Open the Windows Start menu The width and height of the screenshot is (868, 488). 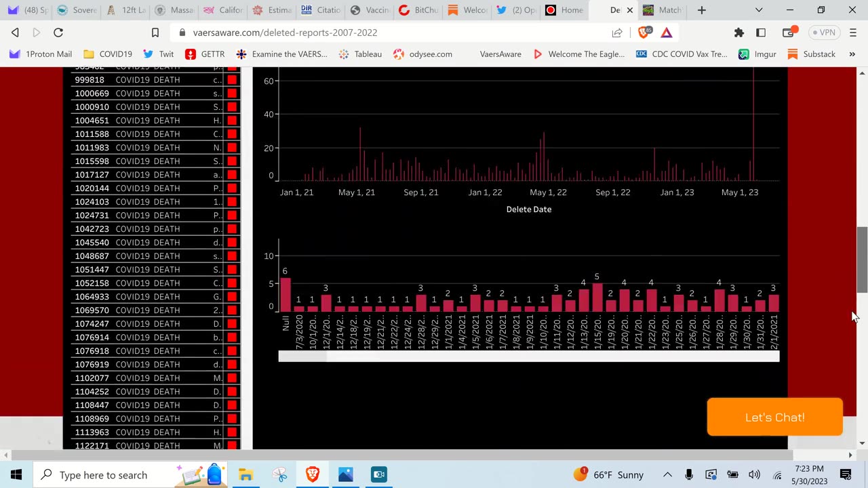16,474
